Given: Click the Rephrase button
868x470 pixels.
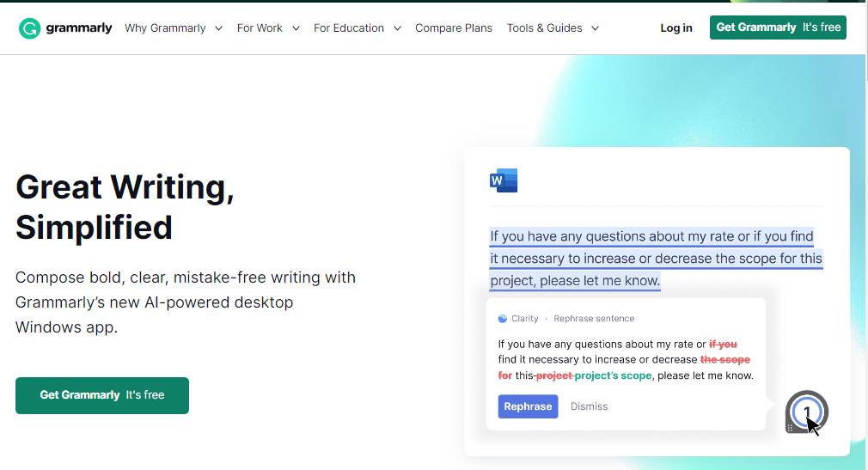Looking at the screenshot, I should 528,406.
